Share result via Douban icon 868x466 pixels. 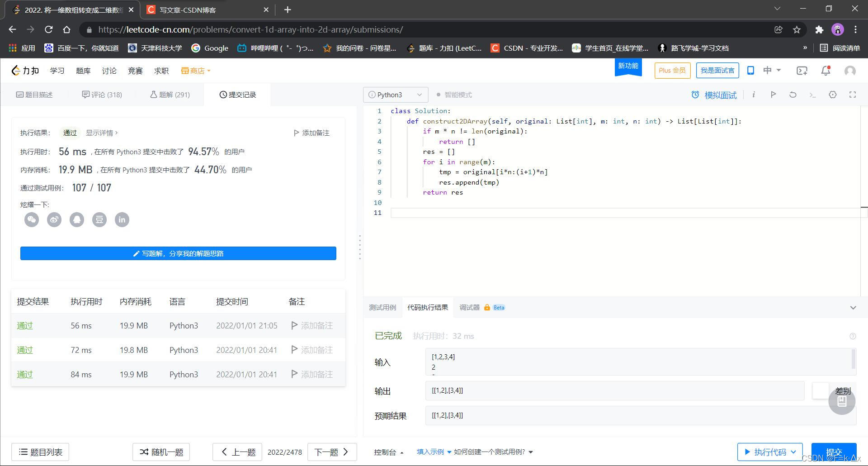[x=99, y=220]
